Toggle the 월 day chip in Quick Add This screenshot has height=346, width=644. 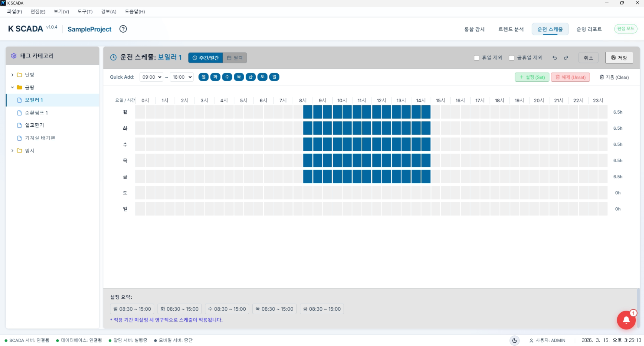coord(203,77)
